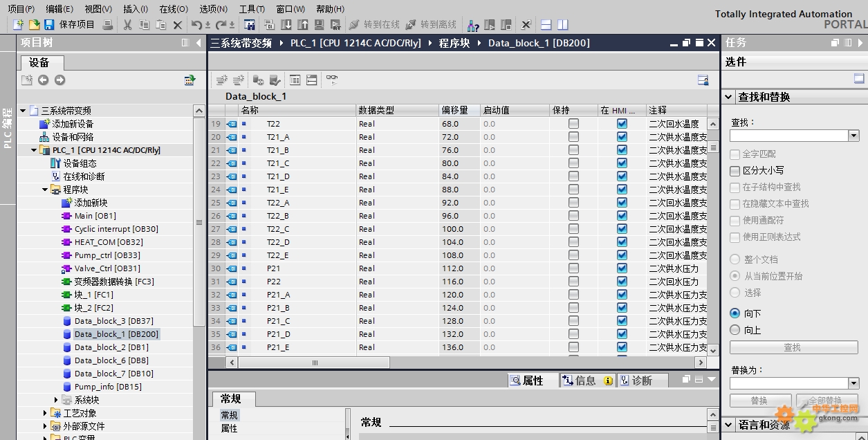Screen dimensions: 868x440
Task: Create a new project with toolbar icon
Action: pos(19,25)
